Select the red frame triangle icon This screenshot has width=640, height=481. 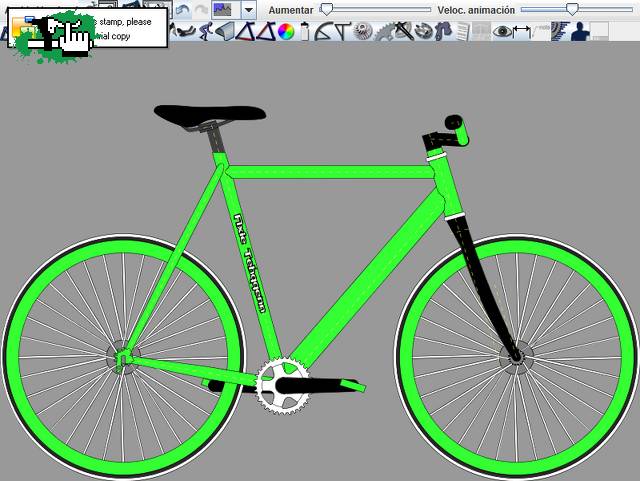[x=266, y=32]
